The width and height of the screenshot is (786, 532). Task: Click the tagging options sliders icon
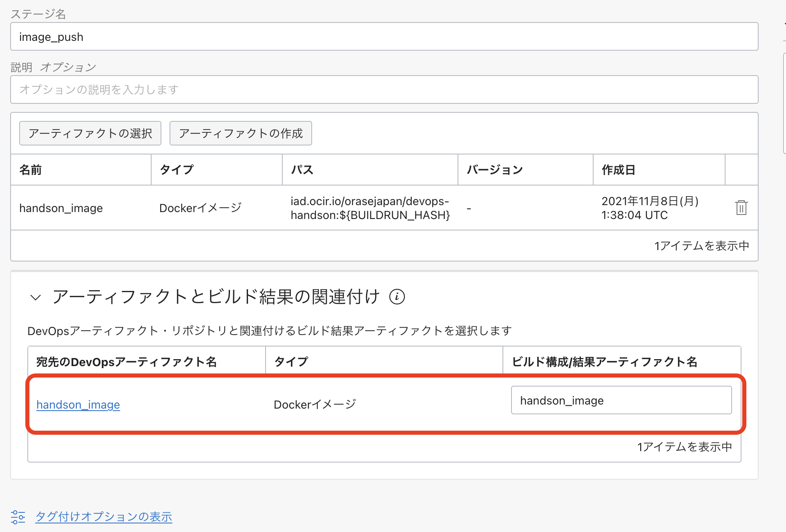18,517
